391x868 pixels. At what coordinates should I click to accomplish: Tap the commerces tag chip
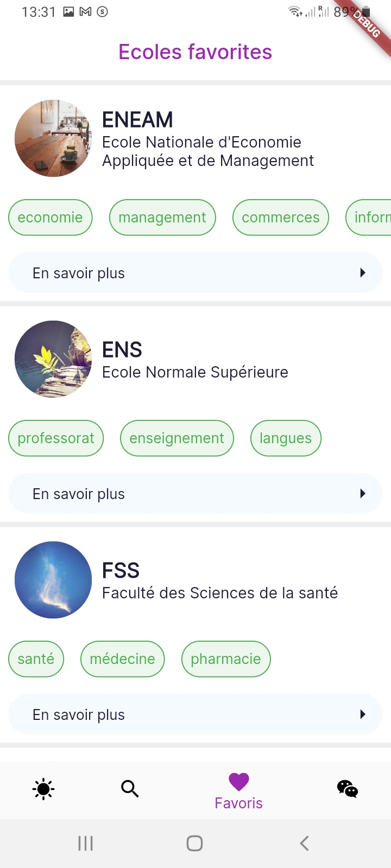pyautogui.click(x=281, y=218)
